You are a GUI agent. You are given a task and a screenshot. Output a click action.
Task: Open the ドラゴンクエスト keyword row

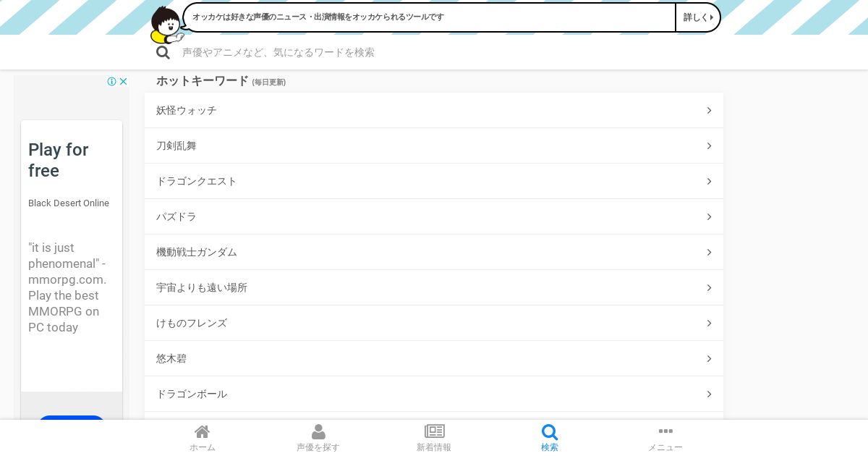[x=434, y=181]
